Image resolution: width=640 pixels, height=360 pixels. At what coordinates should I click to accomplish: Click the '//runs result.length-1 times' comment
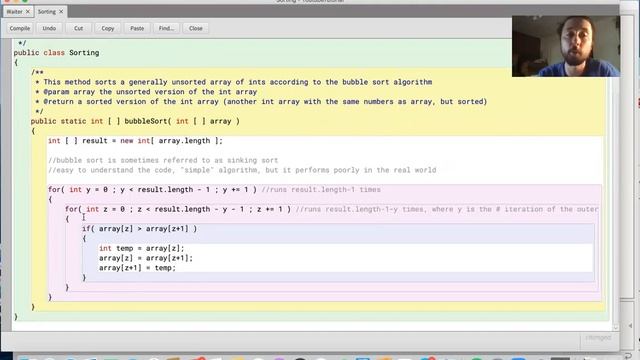pos(321,190)
